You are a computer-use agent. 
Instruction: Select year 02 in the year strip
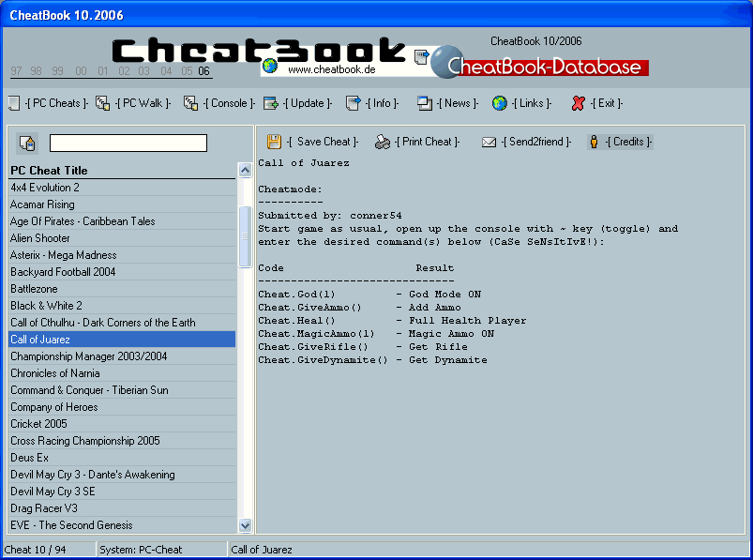(x=124, y=71)
